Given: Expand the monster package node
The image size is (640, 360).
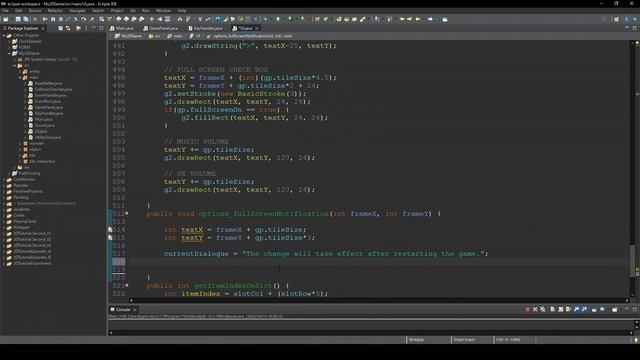Looking at the screenshot, I should (20, 143).
